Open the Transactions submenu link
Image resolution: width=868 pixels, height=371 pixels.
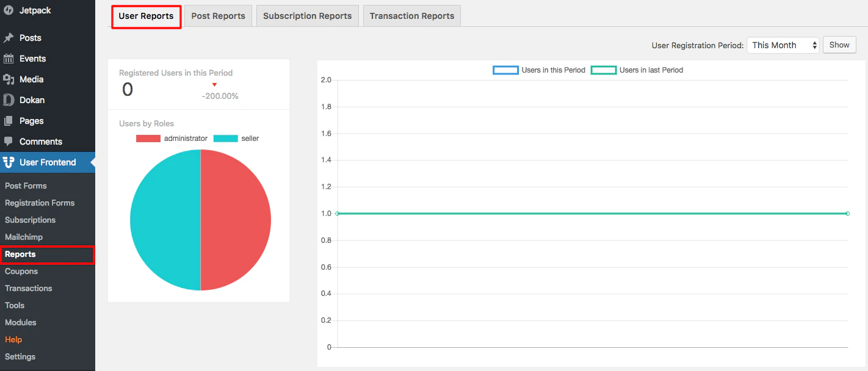click(x=29, y=288)
